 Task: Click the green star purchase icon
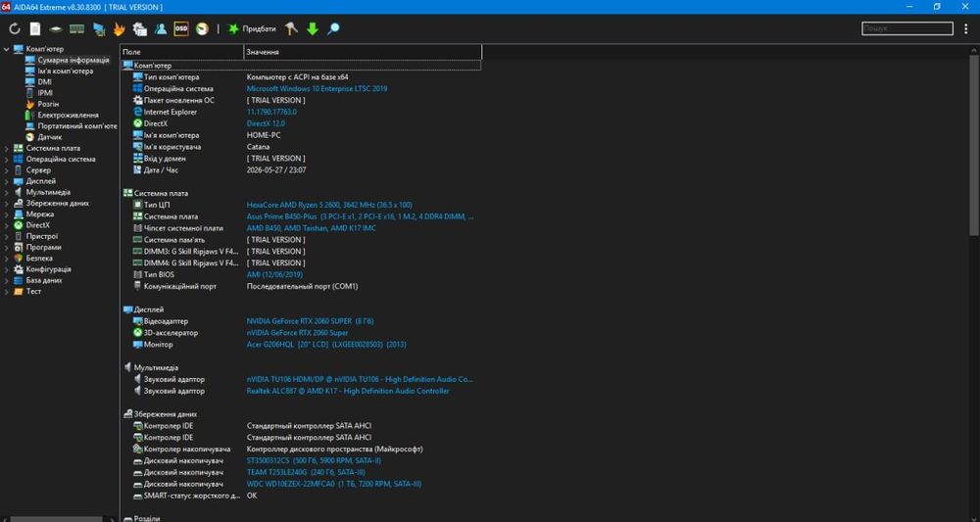[x=233, y=28]
